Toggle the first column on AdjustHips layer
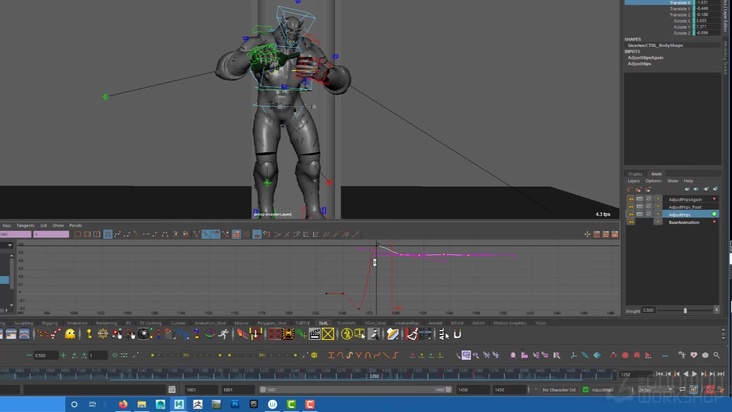 point(630,214)
